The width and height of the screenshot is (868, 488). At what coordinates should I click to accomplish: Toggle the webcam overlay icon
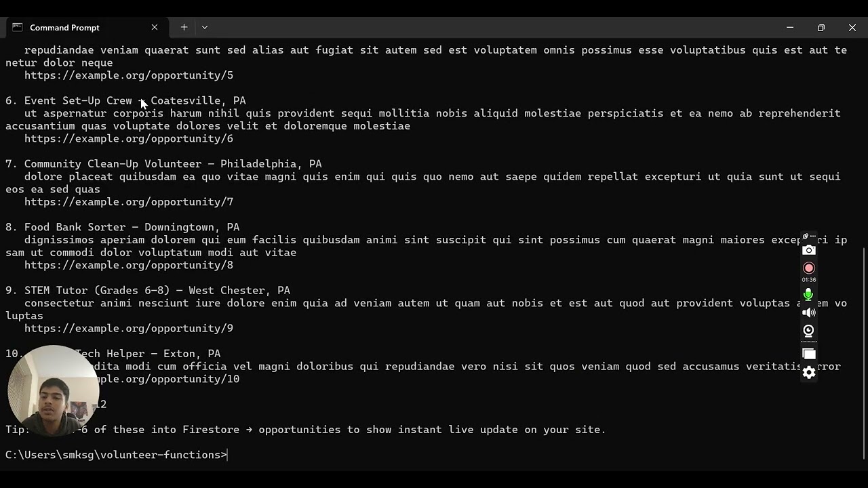click(x=808, y=331)
